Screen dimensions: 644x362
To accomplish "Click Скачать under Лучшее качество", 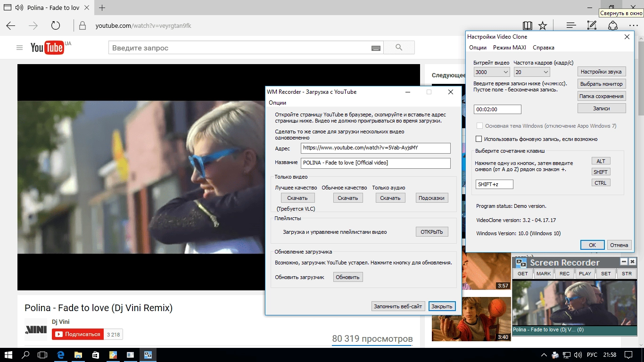I will pos(297,198).
